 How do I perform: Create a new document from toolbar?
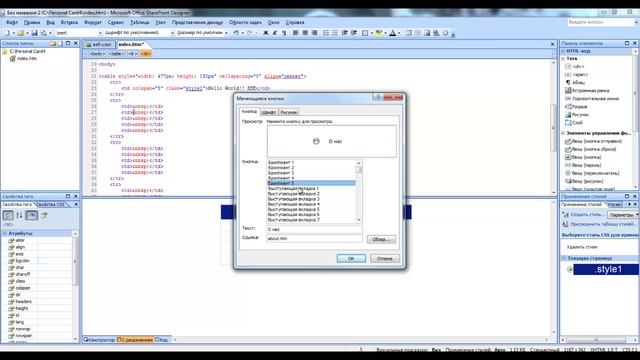[x=7, y=33]
